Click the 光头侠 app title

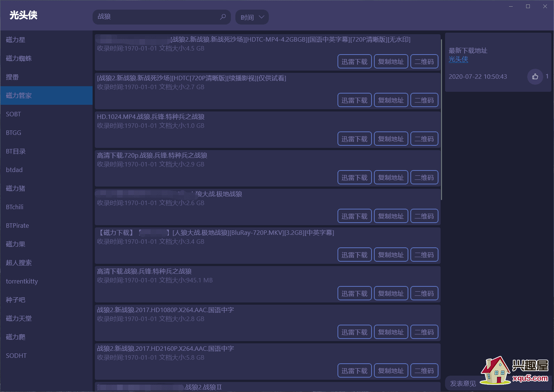coord(23,15)
